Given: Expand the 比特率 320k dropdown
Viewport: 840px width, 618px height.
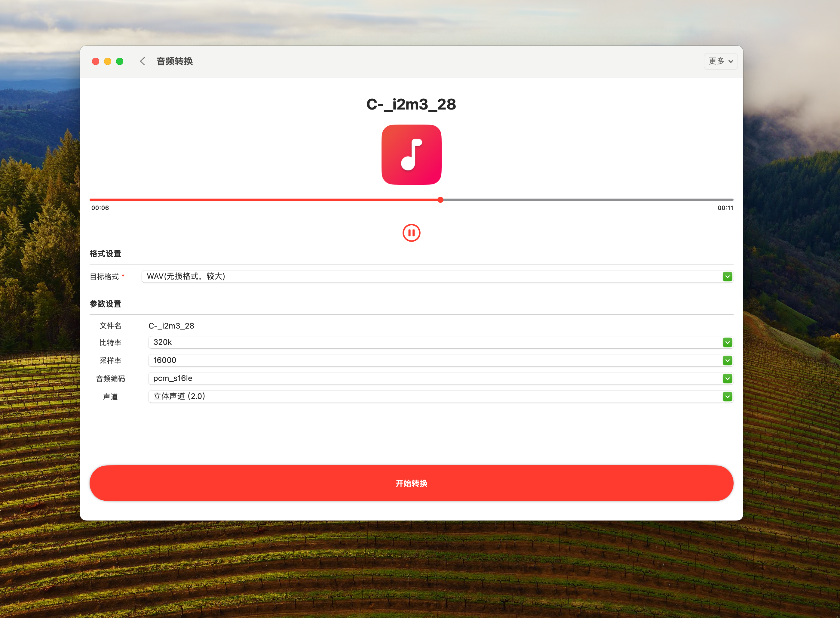Looking at the screenshot, I should [x=441, y=342].
